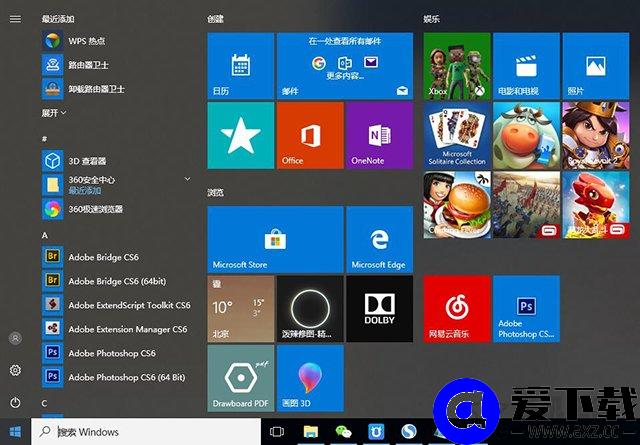The width and height of the screenshot is (640, 445).
Task: Launch Adobe Extension Manager CS6
Action: 116,329
